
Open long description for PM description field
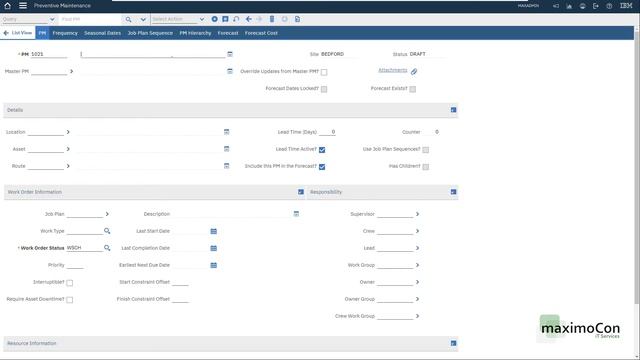230,54
